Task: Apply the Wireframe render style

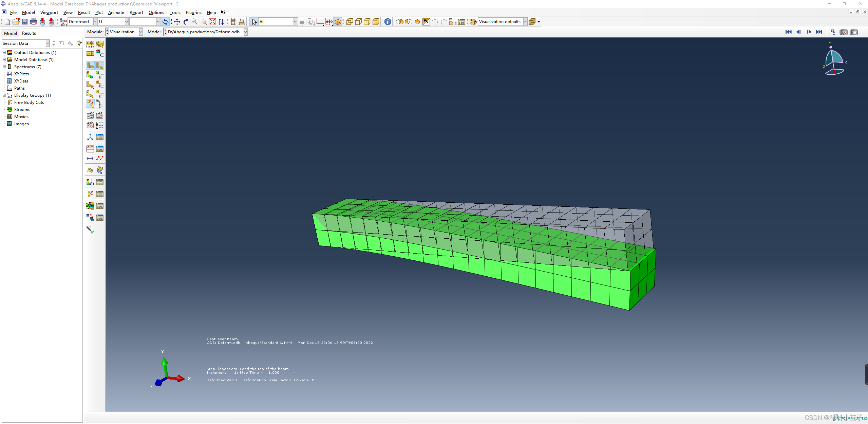Action: (x=350, y=21)
